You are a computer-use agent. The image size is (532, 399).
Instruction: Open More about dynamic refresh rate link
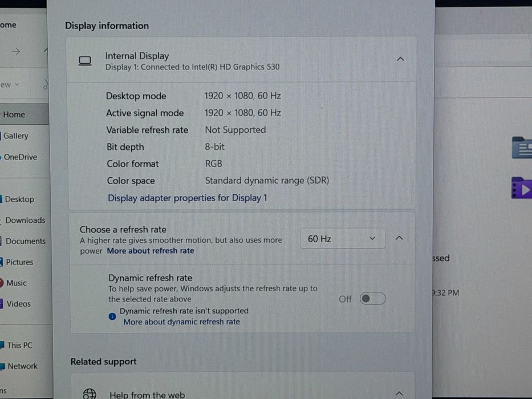(181, 321)
